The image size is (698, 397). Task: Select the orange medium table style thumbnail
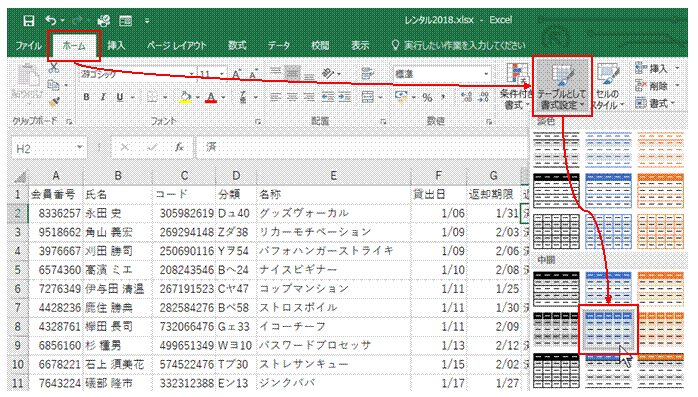pos(661,330)
